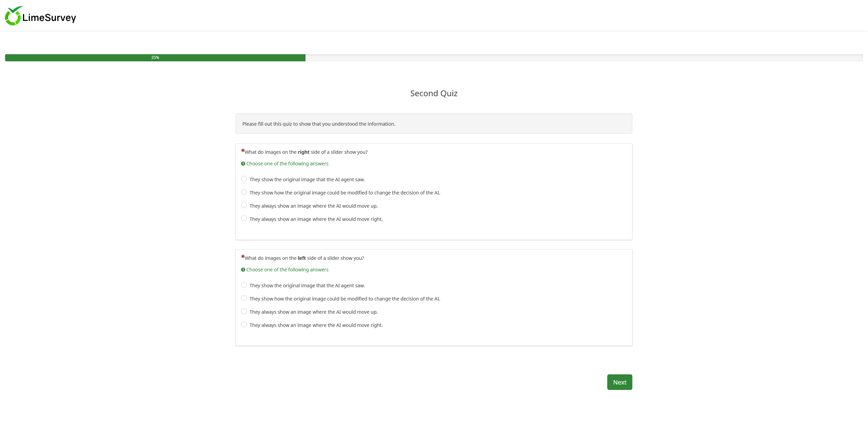Choose 'always move up' for left-side question
This screenshot has width=868, height=436.
(x=244, y=311)
